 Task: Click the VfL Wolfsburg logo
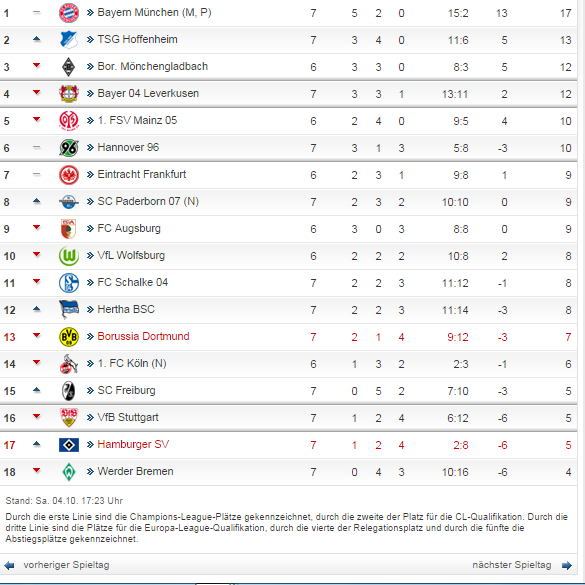69,256
